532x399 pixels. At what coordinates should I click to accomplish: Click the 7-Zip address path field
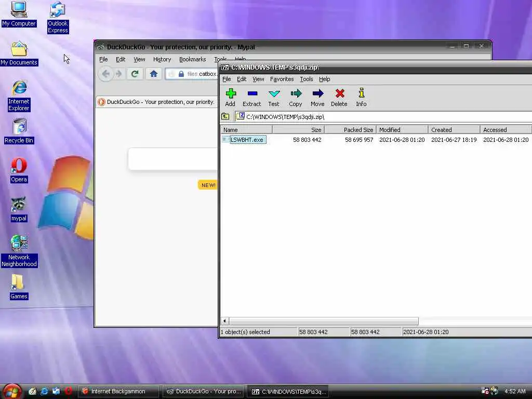(383, 117)
